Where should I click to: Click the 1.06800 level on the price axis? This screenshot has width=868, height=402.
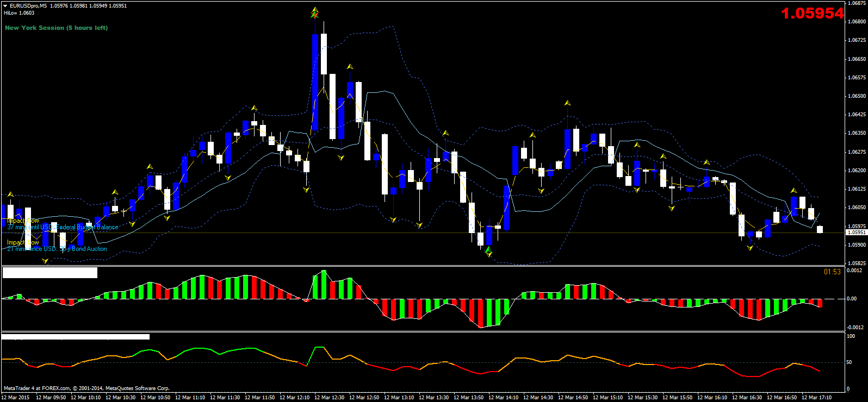(857, 22)
